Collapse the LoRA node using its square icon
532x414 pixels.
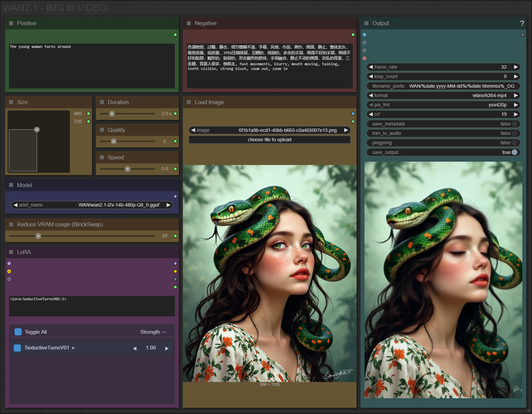pyautogui.click(x=11, y=252)
